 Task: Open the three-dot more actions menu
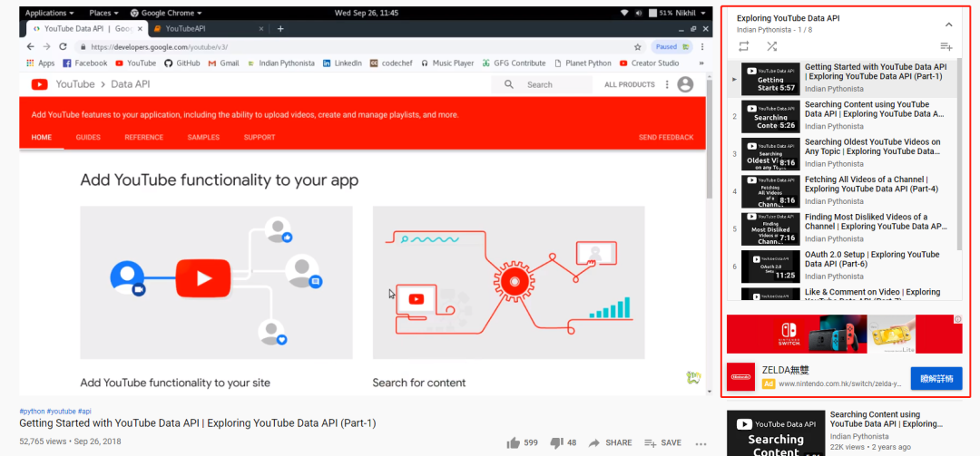(701, 443)
